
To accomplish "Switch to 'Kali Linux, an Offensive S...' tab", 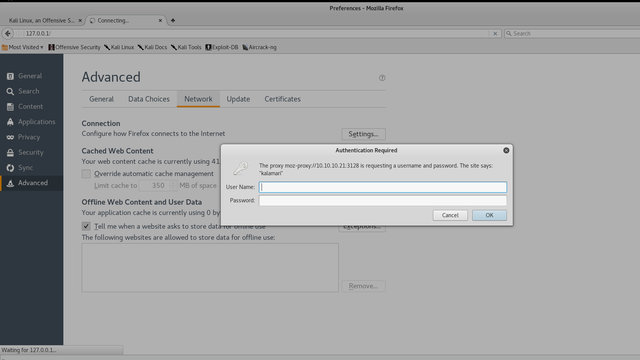I will pyautogui.click(x=42, y=20).
